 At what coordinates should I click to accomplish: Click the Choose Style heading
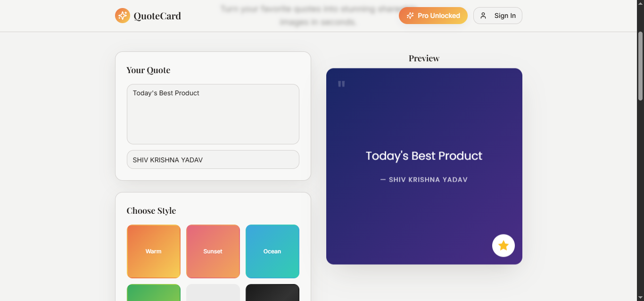[151, 210]
